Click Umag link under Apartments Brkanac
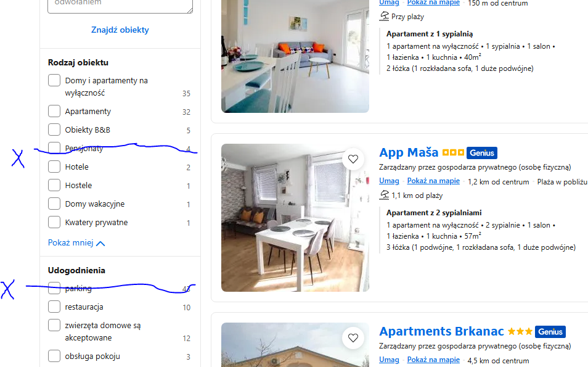588x367 pixels. 389,360
